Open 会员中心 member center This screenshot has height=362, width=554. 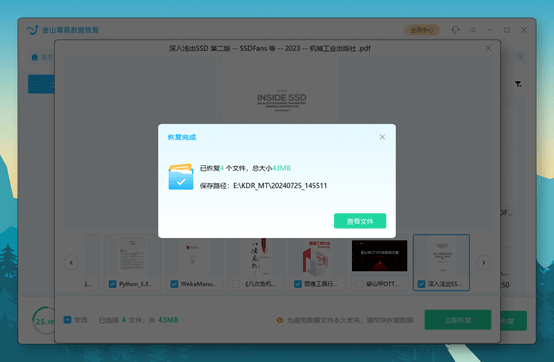point(422,30)
